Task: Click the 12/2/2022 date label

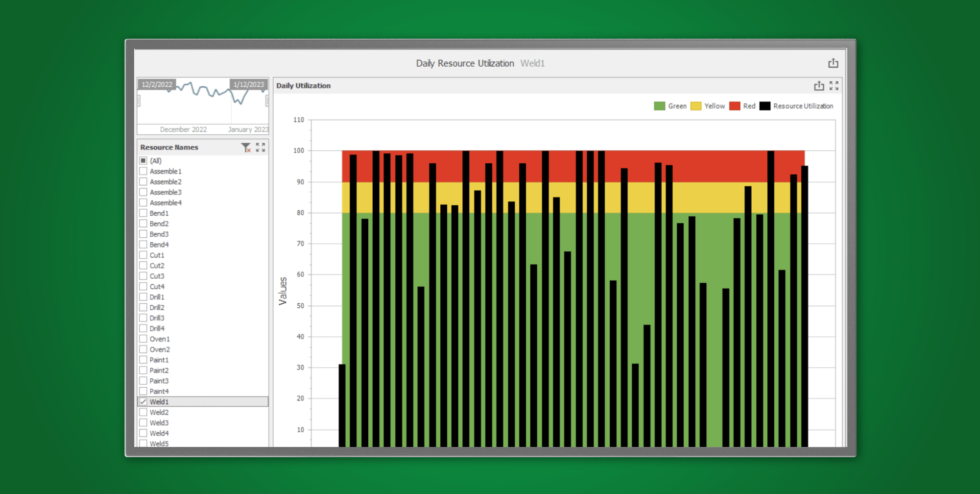Action: 157,84
